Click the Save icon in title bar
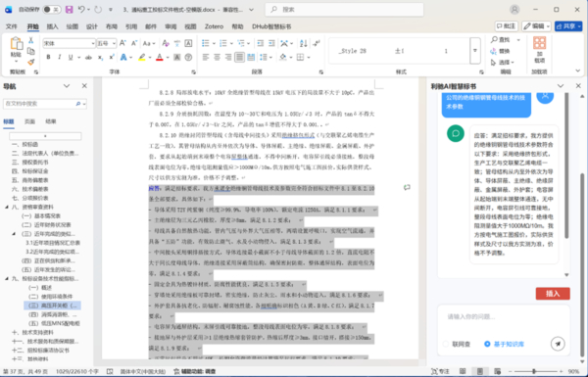The width and height of the screenshot is (588, 377). coord(69,10)
